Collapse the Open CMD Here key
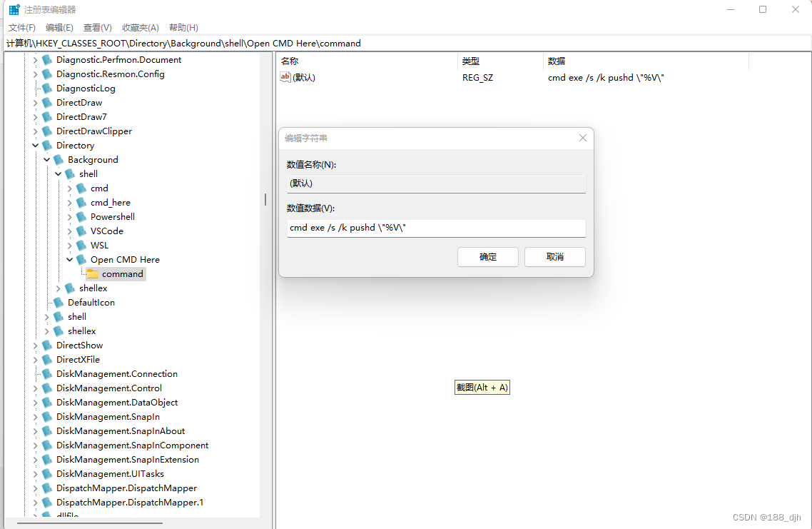This screenshot has width=812, height=529. 69,259
